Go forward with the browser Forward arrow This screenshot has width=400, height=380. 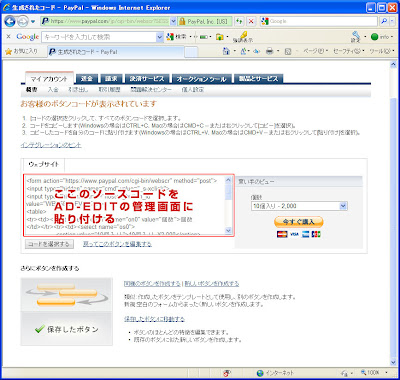[x=23, y=22]
